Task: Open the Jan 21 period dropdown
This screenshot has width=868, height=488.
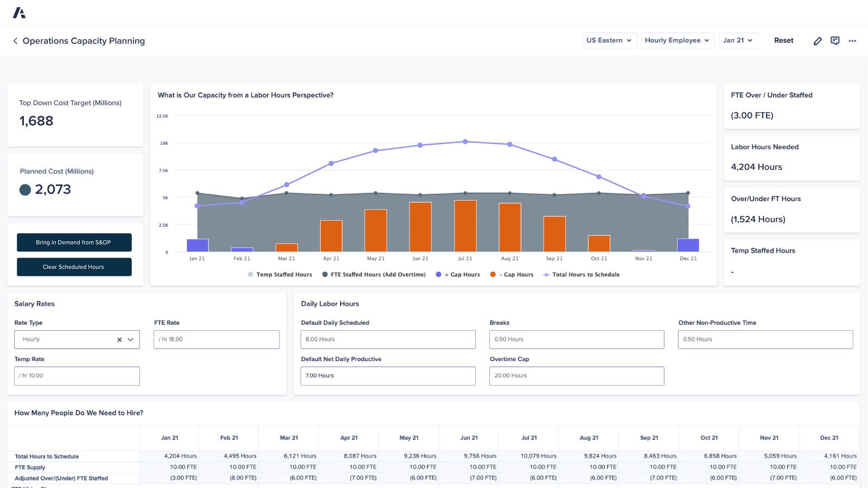Action: point(738,40)
